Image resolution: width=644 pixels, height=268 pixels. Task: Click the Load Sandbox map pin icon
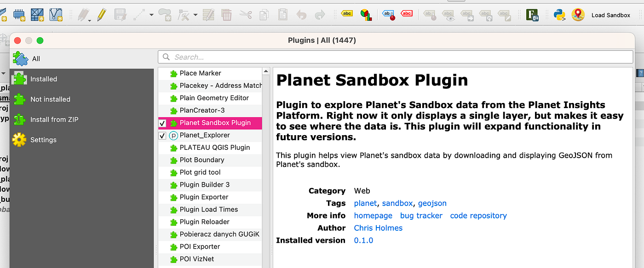click(578, 15)
